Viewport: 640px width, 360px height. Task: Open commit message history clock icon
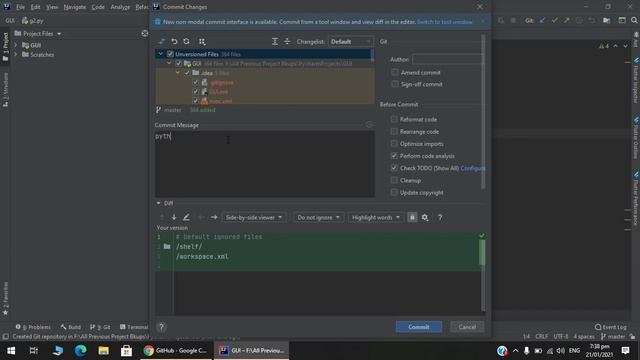click(x=369, y=125)
